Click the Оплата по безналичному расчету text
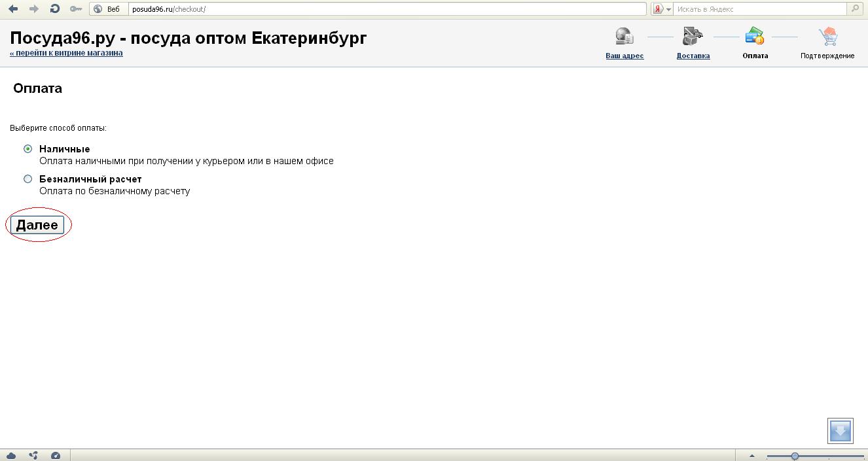Screen dimensions: 868x461 (x=115, y=191)
